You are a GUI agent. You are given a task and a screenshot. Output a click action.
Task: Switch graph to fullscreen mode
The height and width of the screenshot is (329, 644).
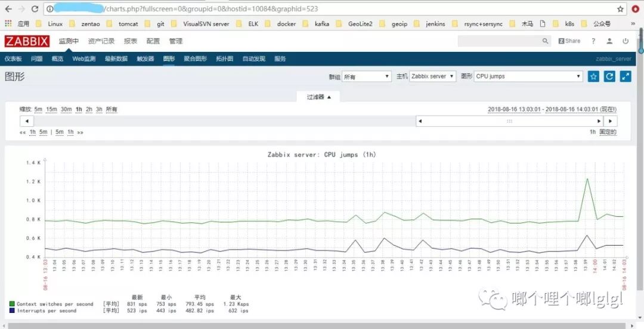point(626,76)
